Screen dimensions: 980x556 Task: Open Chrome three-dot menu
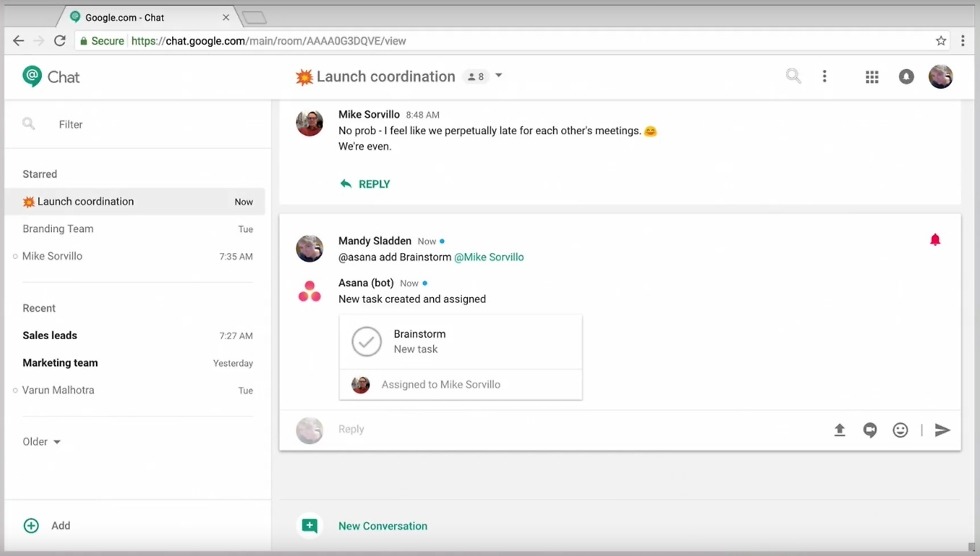point(962,41)
